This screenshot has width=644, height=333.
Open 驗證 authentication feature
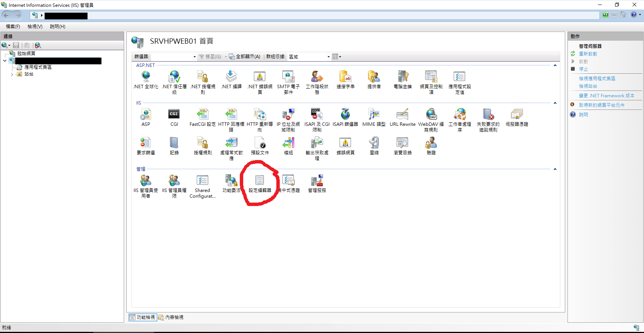431,146
